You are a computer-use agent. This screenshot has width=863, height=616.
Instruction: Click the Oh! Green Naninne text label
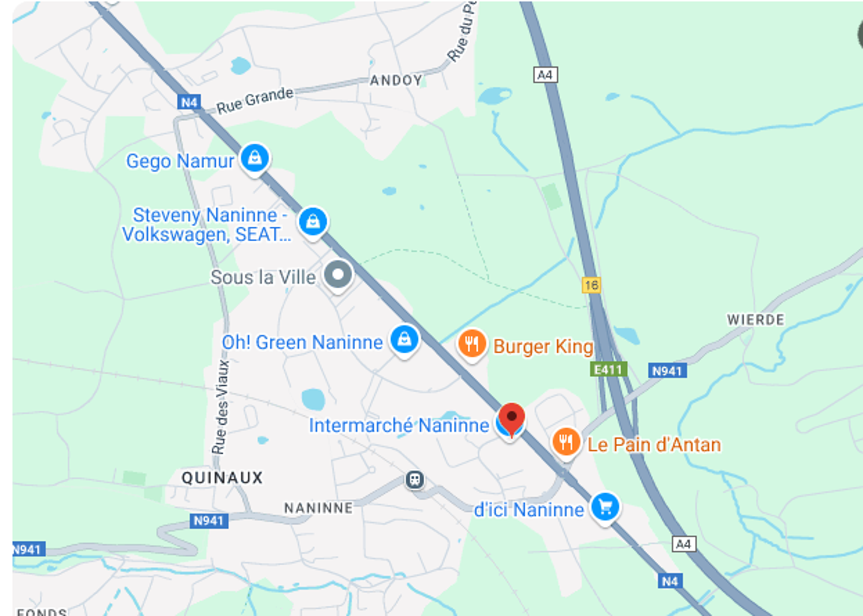click(302, 343)
